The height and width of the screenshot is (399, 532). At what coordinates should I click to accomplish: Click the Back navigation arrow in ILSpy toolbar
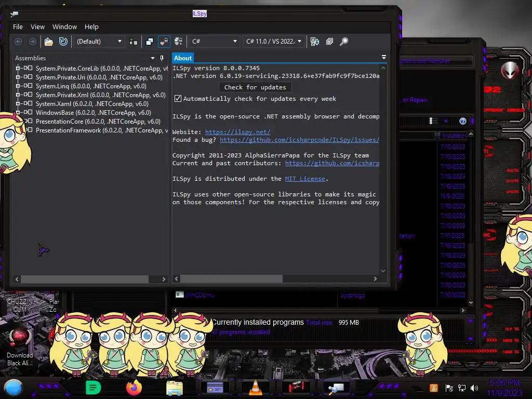(x=18, y=42)
